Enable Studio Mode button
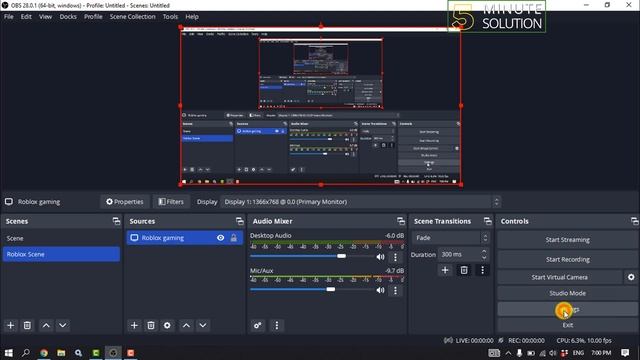 [567, 293]
